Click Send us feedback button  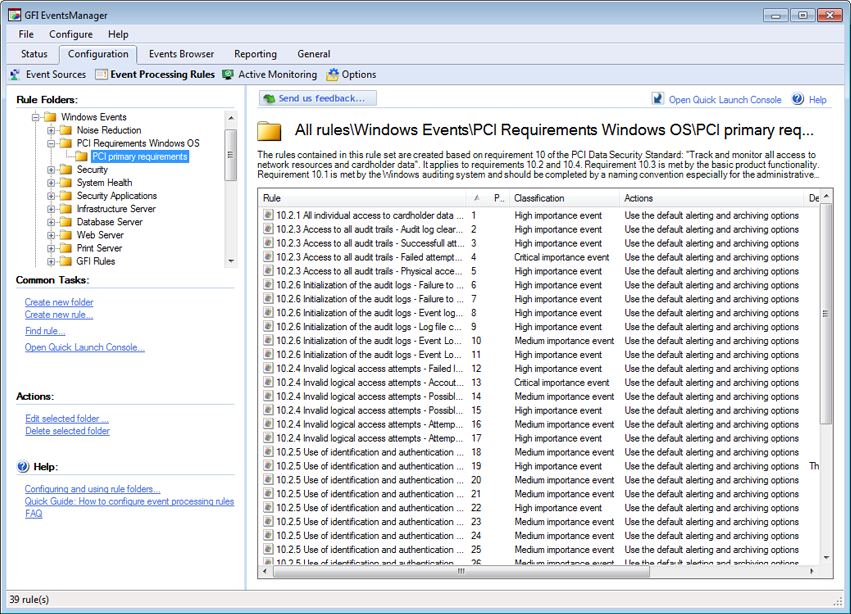[x=317, y=98]
